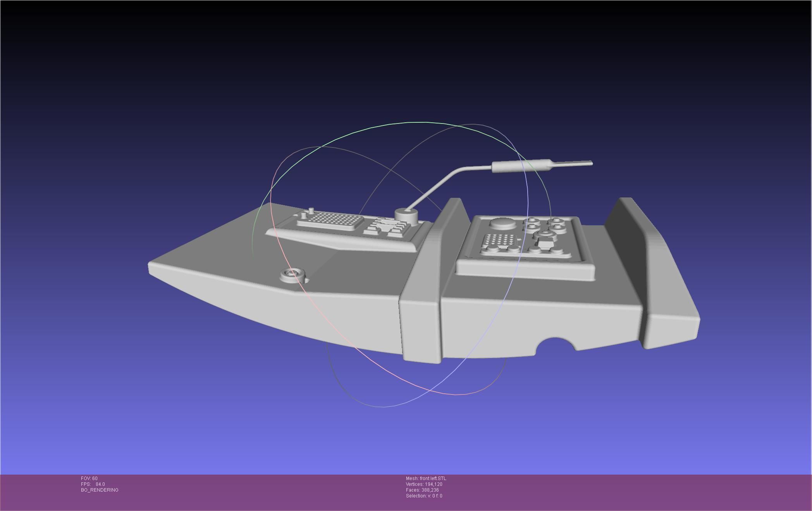Click the large round dial on right panel
This screenshot has width=812, height=511.
[502, 223]
